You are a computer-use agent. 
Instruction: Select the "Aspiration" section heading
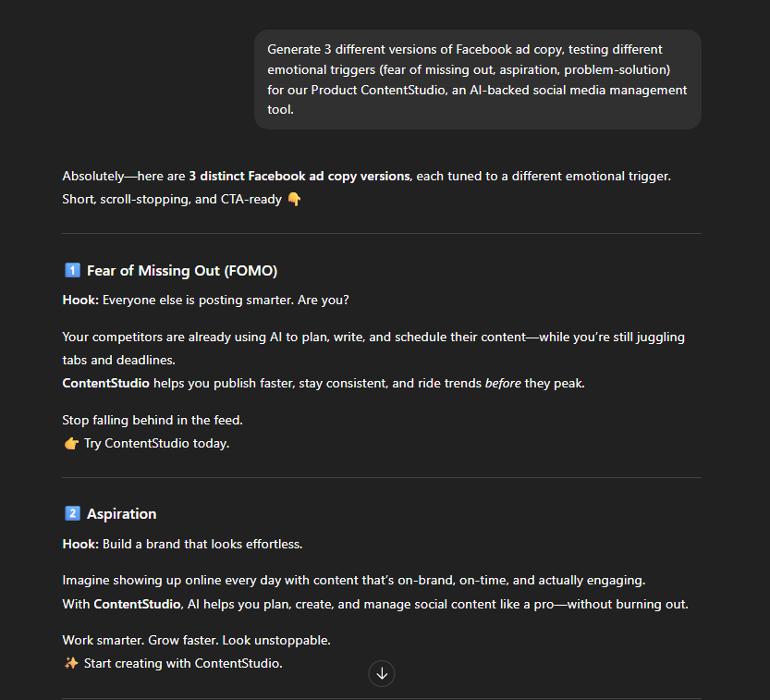(x=121, y=513)
